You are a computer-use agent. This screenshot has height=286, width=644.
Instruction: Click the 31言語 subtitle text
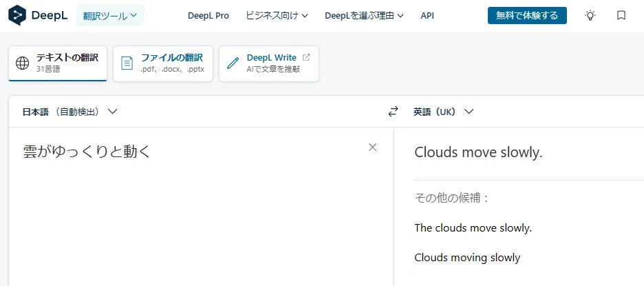(48, 69)
